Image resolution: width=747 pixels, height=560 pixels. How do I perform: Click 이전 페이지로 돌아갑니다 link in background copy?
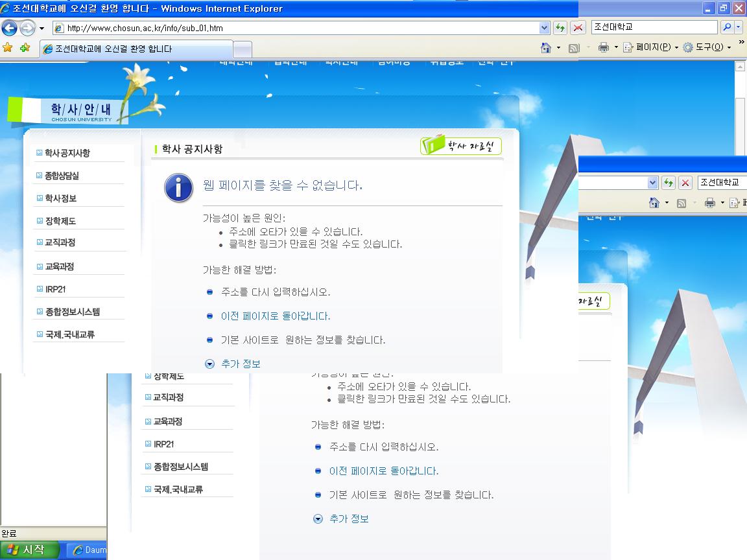pyautogui.click(x=383, y=471)
